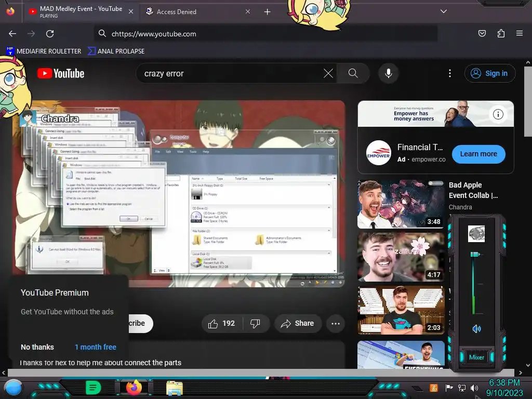Click Learn more on Empower ad
The image size is (532, 399).
point(478,154)
